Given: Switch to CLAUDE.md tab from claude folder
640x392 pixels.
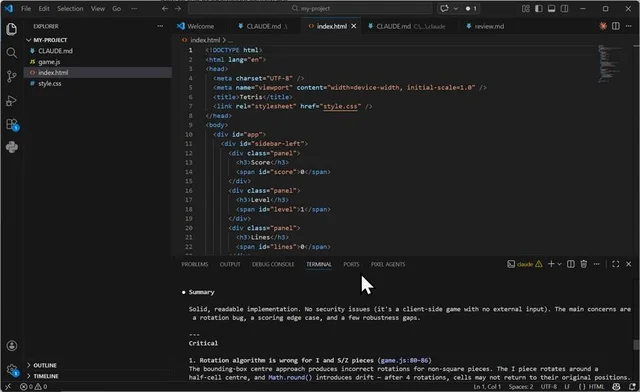Looking at the screenshot, I should (x=410, y=26).
